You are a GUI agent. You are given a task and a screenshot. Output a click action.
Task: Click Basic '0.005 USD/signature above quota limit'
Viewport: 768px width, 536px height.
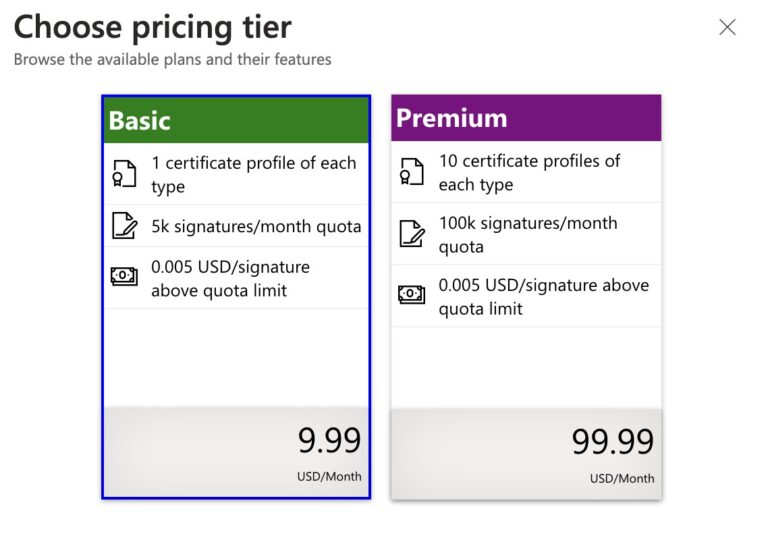pyautogui.click(x=230, y=279)
